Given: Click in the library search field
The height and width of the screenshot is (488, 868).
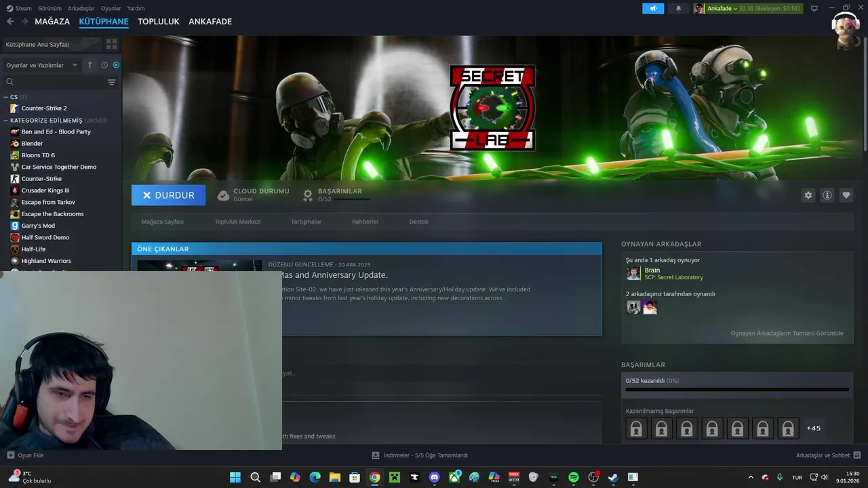Looking at the screenshot, I should (54, 82).
